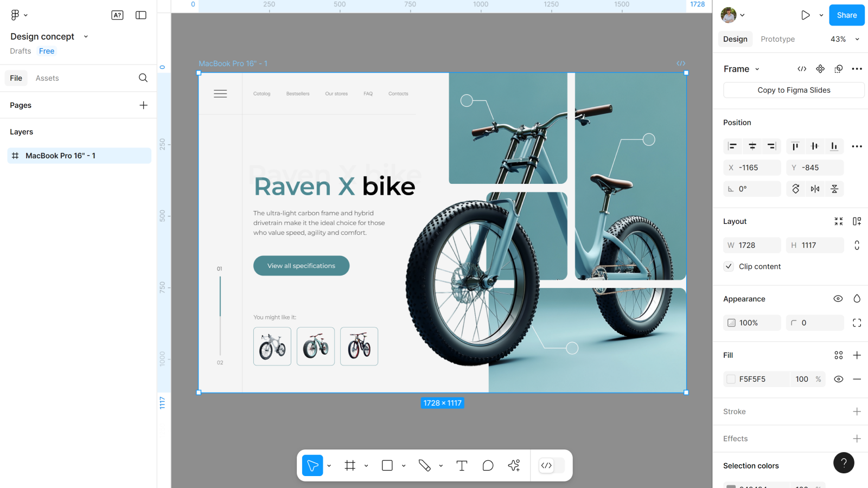Click the search icon in the left panel
This screenshot has height=488, width=868.
tap(143, 78)
